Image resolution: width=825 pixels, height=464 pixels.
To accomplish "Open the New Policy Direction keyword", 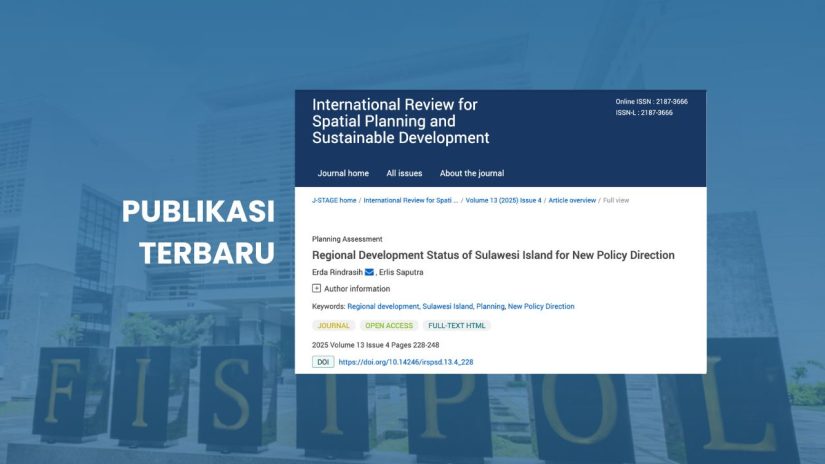I will (541, 306).
